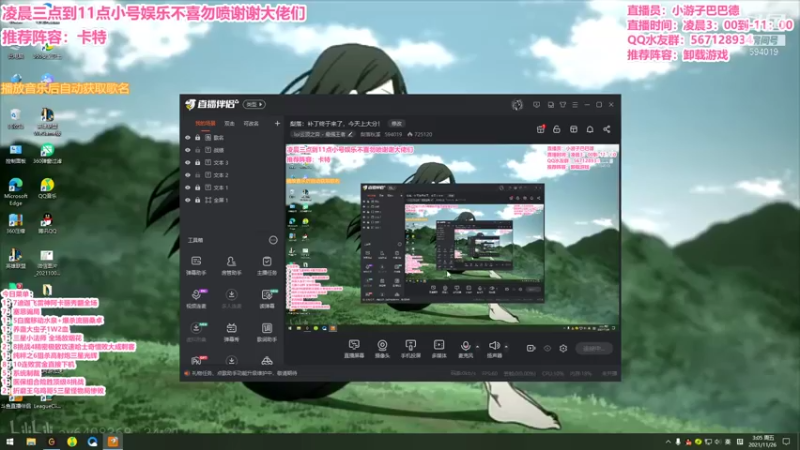This screenshot has height=450, width=800.
Task: Toggle lock on 文本 3 layer
Action: click(197, 163)
